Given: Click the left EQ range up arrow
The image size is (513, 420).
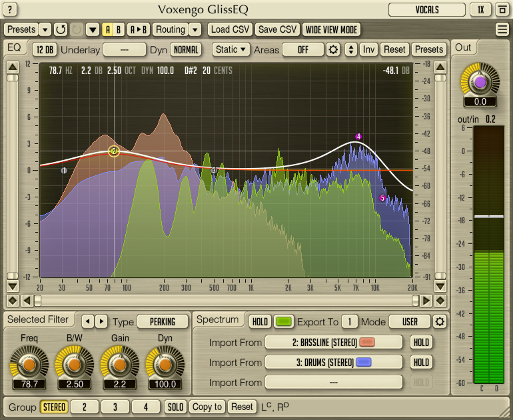Looking at the screenshot, I should [x=13, y=68].
